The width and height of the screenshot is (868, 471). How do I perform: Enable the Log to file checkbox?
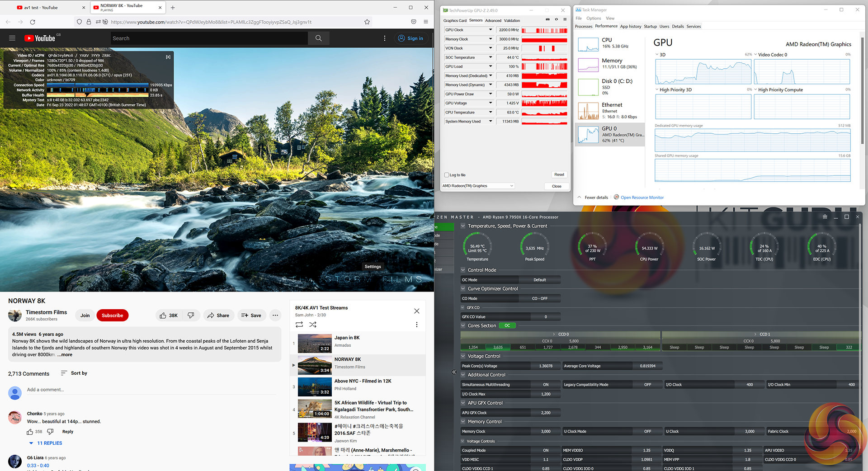pyautogui.click(x=447, y=175)
